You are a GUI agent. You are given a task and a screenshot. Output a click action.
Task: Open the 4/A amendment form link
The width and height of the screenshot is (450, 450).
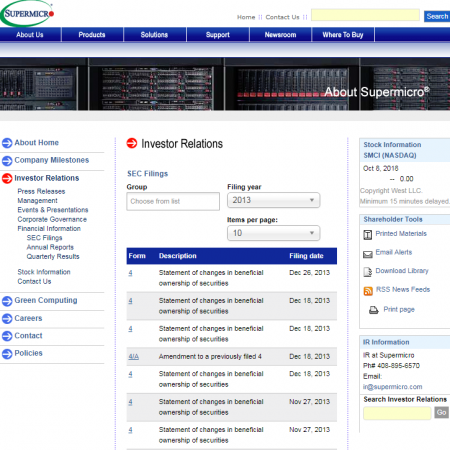coord(134,357)
